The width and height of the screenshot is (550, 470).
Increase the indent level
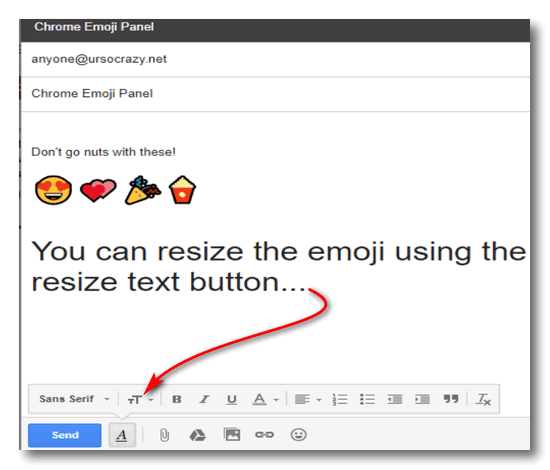(x=422, y=399)
